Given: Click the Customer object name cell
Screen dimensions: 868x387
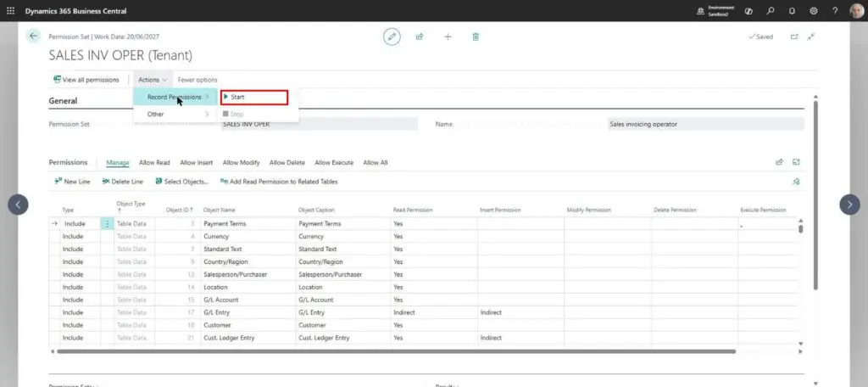Looking at the screenshot, I should [x=248, y=325].
